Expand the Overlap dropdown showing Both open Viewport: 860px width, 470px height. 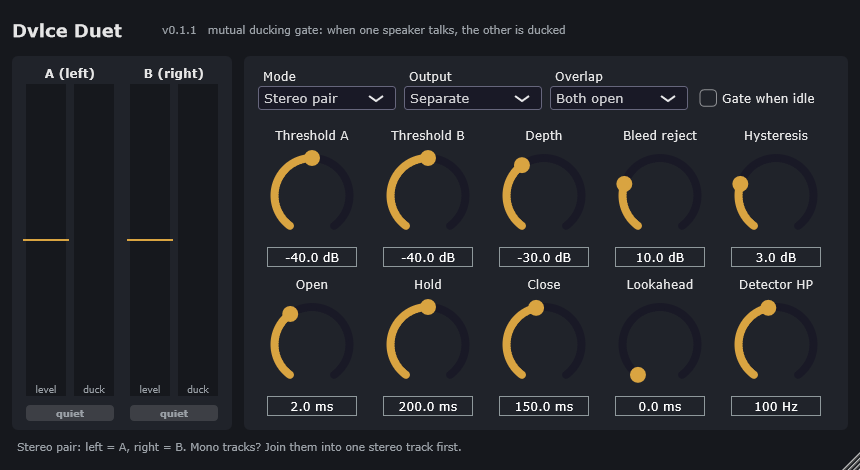[619, 98]
